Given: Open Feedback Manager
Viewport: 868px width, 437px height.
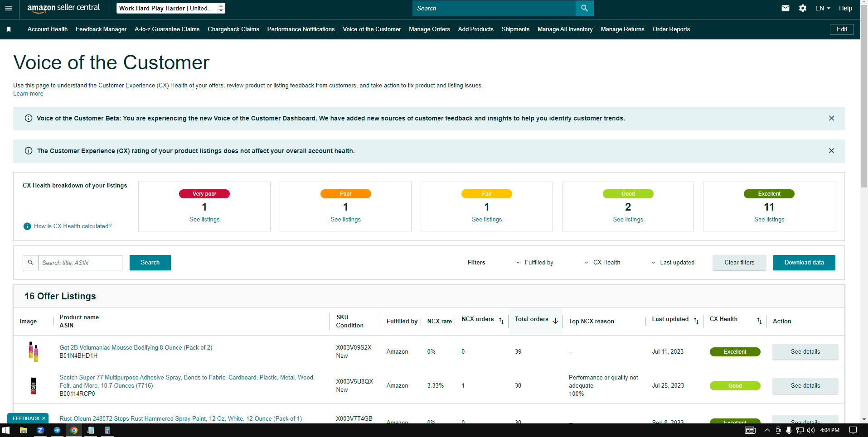Looking at the screenshot, I should coord(101,29).
